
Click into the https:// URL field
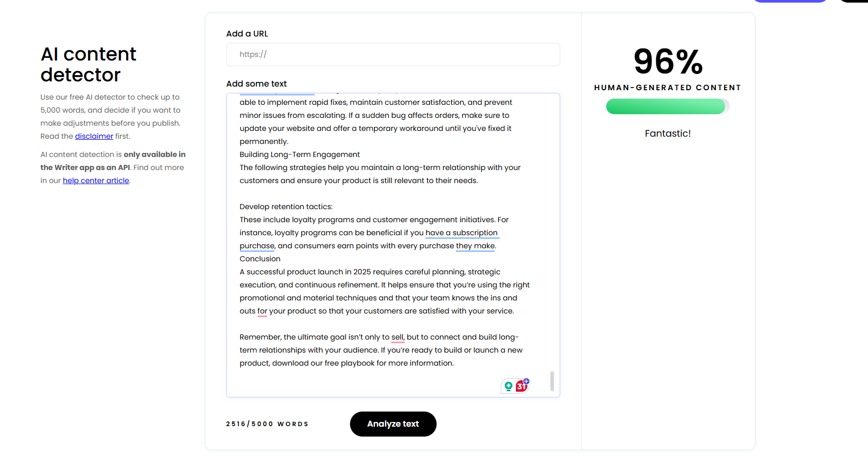[x=393, y=54]
